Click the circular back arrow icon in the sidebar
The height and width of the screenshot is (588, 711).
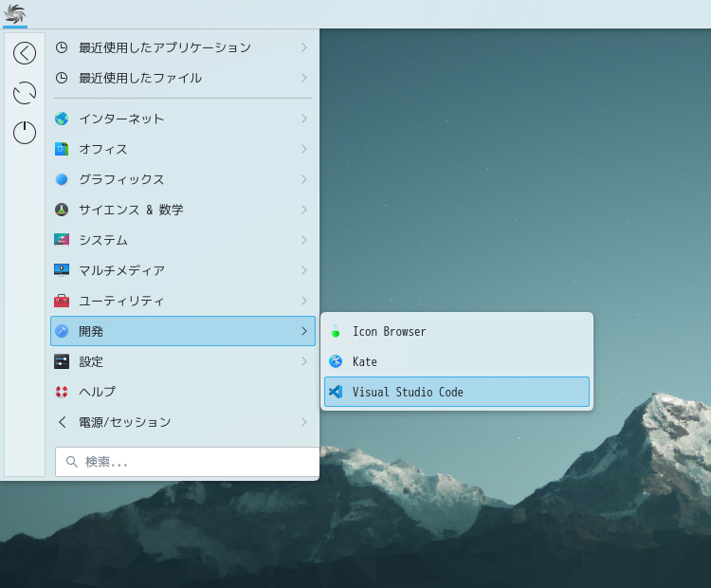click(x=25, y=53)
